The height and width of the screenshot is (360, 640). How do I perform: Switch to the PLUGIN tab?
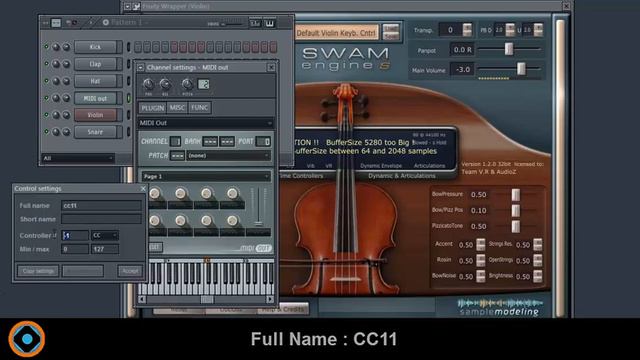153,108
